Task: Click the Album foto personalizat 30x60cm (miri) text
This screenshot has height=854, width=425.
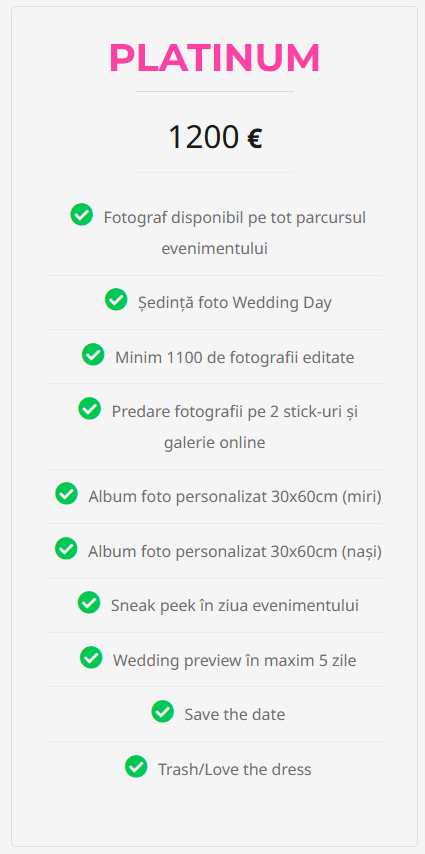Action: pyautogui.click(x=235, y=497)
